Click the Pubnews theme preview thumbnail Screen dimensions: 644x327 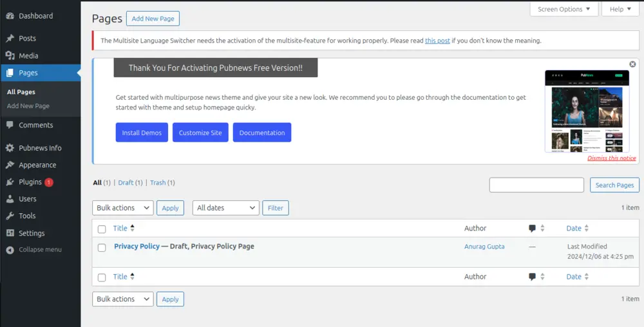[x=587, y=111]
